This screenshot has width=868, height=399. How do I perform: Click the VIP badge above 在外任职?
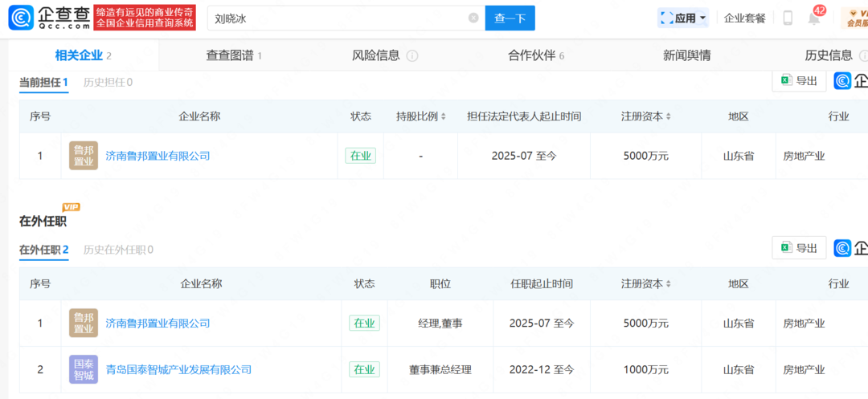coord(72,207)
